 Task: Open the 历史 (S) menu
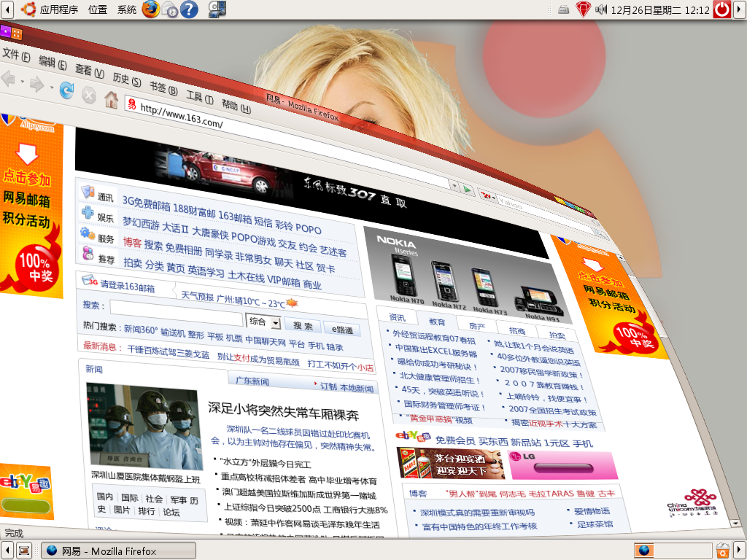[127, 79]
